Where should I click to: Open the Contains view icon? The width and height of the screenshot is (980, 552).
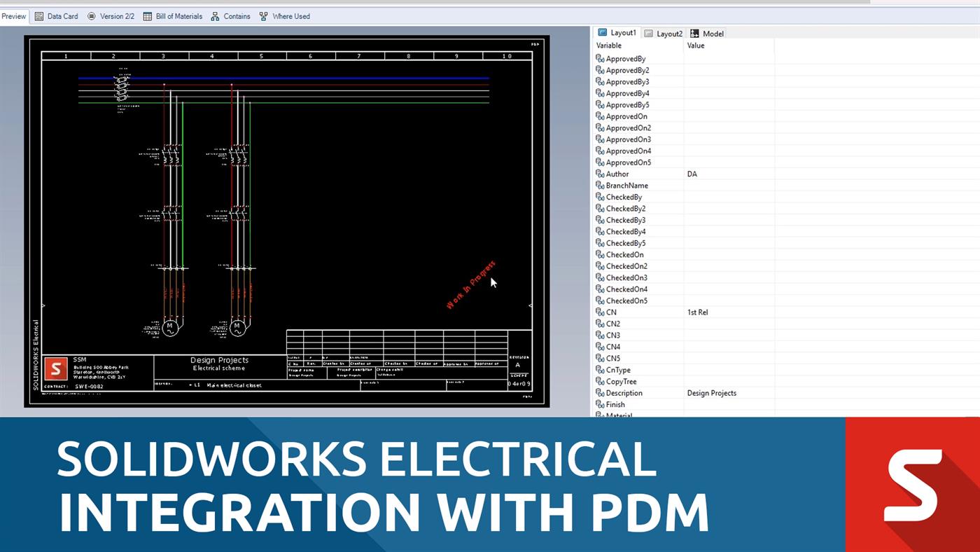(215, 16)
